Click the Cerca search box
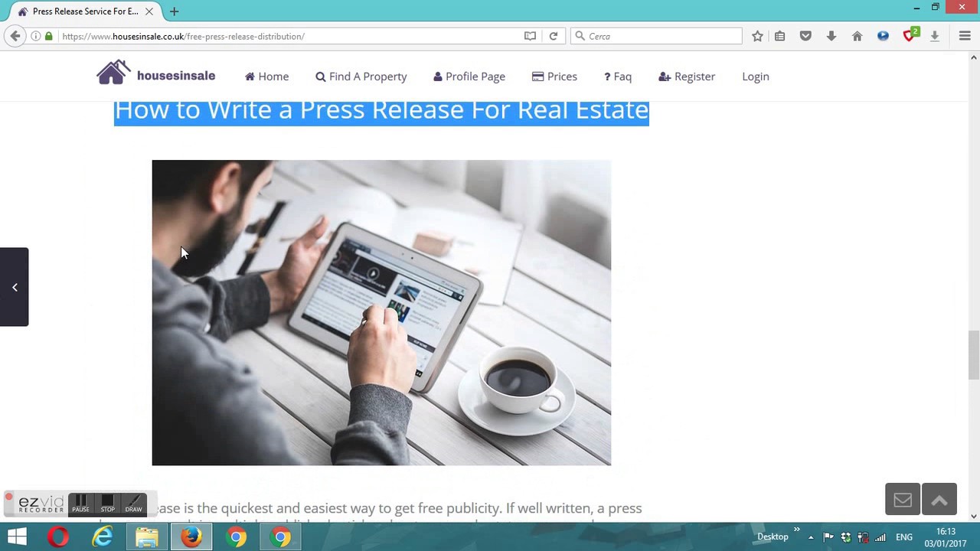The width and height of the screenshot is (980, 551). (x=657, y=36)
